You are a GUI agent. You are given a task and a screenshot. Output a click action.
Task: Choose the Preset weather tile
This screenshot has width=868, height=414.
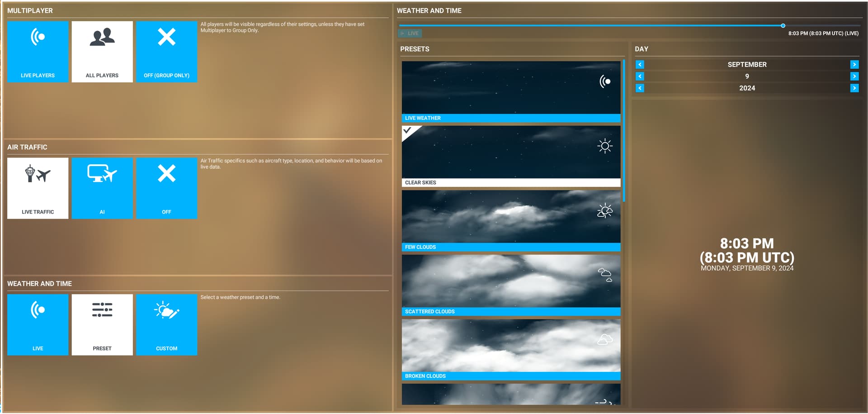pyautogui.click(x=102, y=325)
